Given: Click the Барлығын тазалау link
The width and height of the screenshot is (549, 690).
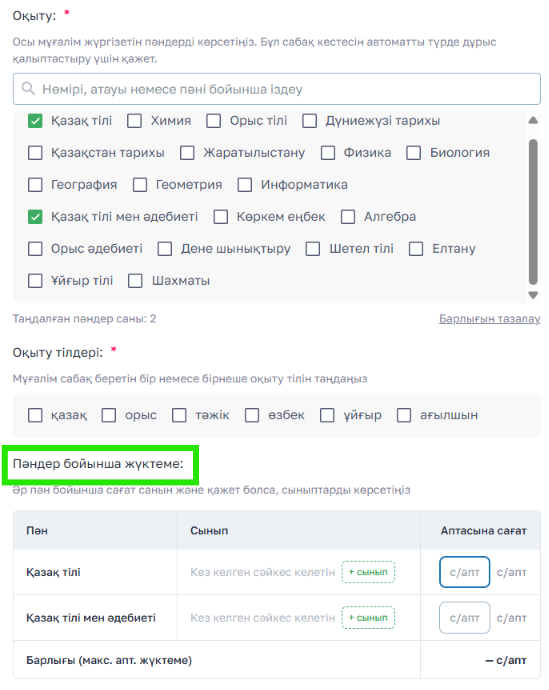Looking at the screenshot, I should pyautogui.click(x=490, y=319).
